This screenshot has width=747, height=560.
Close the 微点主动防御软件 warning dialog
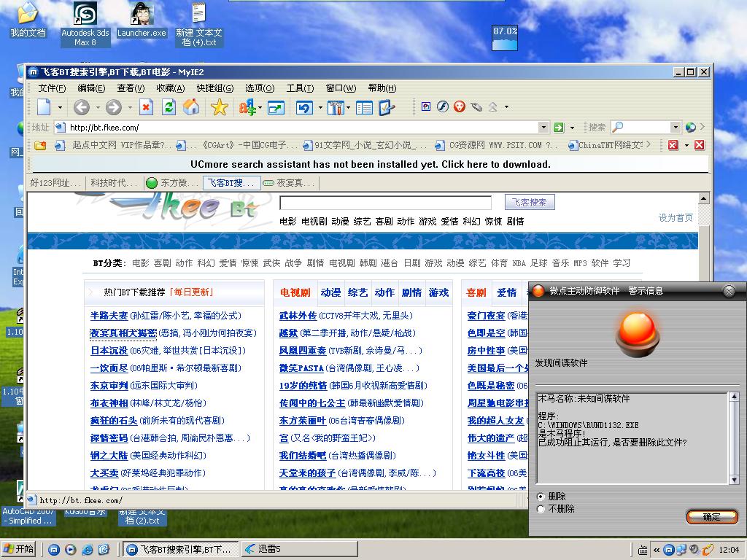729,291
